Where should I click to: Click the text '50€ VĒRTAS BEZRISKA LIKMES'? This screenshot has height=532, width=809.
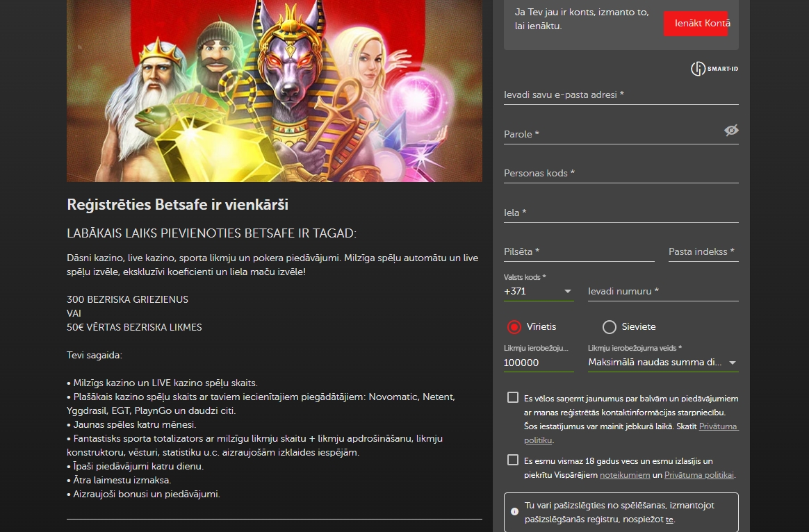pyautogui.click(x=134, y=327)
